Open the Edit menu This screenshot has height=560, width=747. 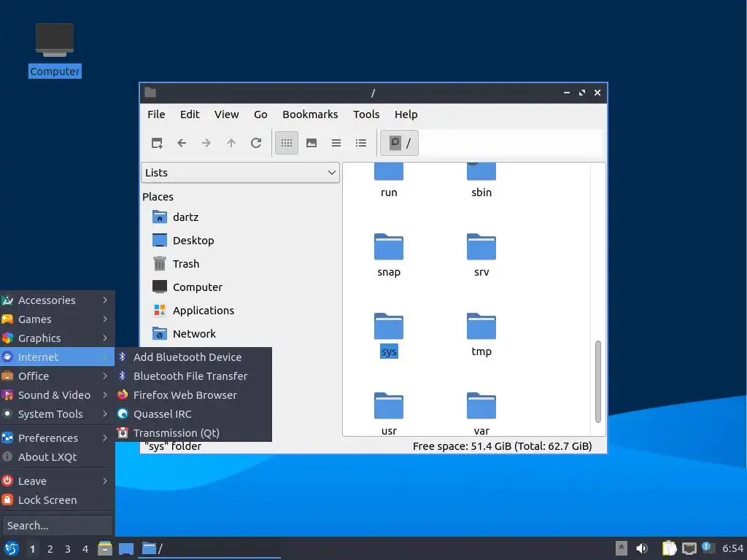(190, 114)
